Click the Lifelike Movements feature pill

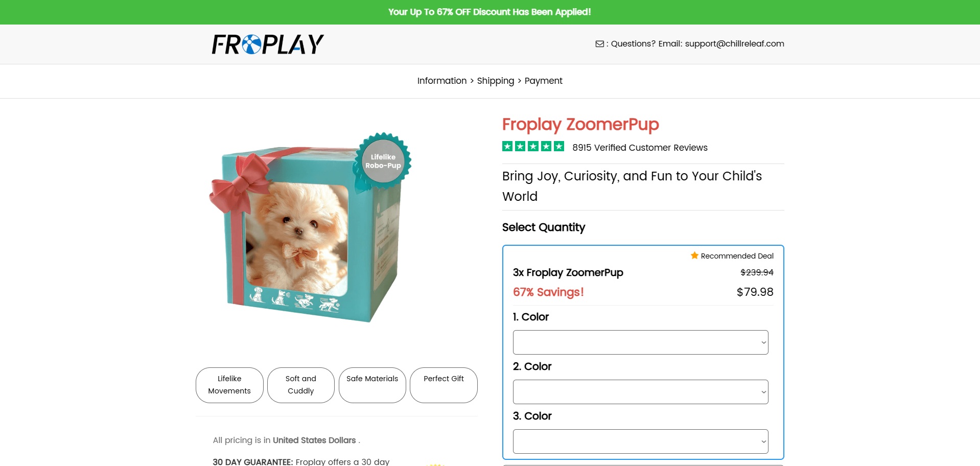pyautogui.click(x=229, y=385)
